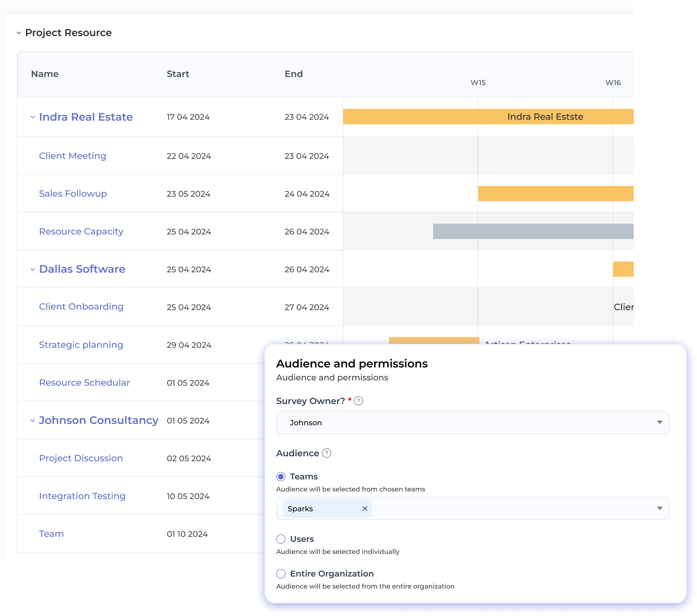
Task: Collapse Johnson Consultancy group
Action: [x=33, y=421]
